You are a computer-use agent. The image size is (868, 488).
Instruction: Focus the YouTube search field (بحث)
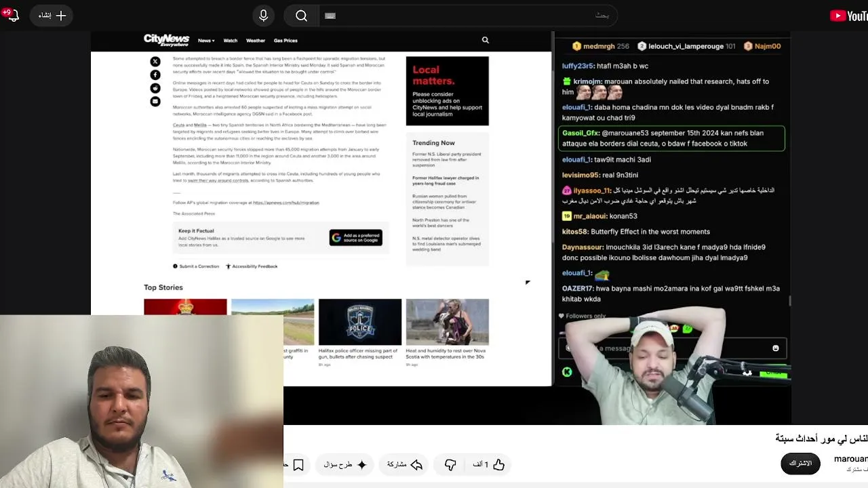coord(467,16)
